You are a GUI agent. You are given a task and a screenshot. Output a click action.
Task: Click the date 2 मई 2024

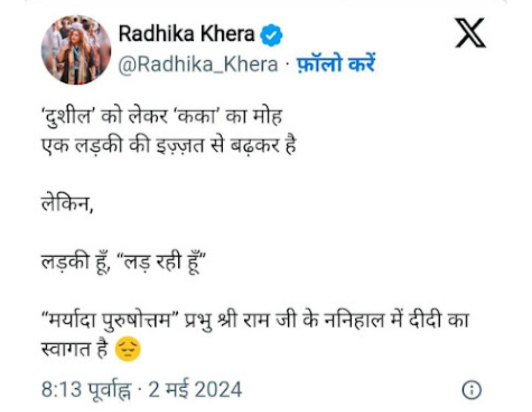pyautogui.click(x=196, y=390)
